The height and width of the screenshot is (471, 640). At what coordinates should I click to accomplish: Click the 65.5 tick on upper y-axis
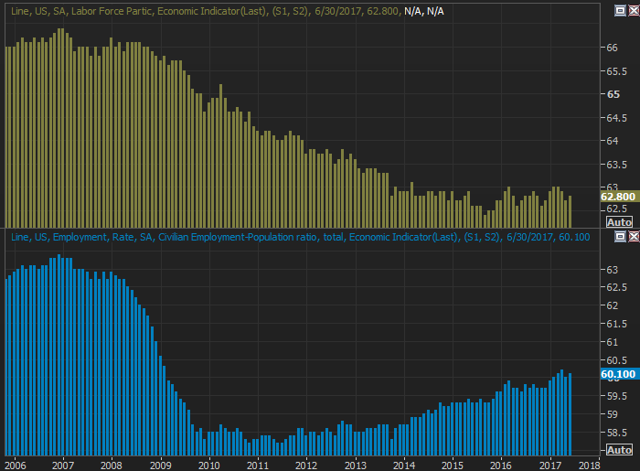(616, 71)
